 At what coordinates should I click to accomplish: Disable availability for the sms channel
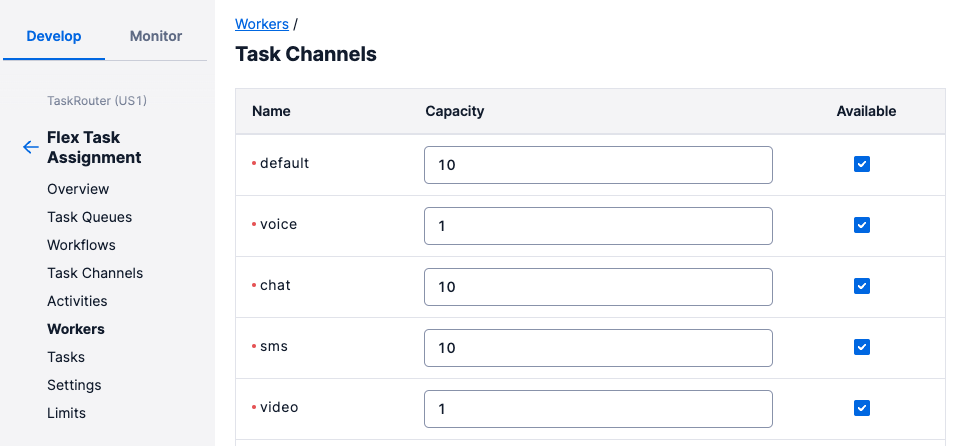(x=861, y=347)
